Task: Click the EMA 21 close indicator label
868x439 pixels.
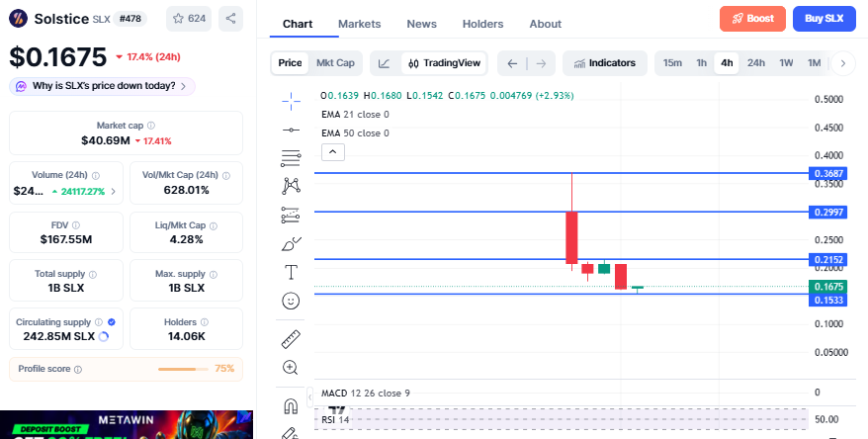Action: click(355, 115)
